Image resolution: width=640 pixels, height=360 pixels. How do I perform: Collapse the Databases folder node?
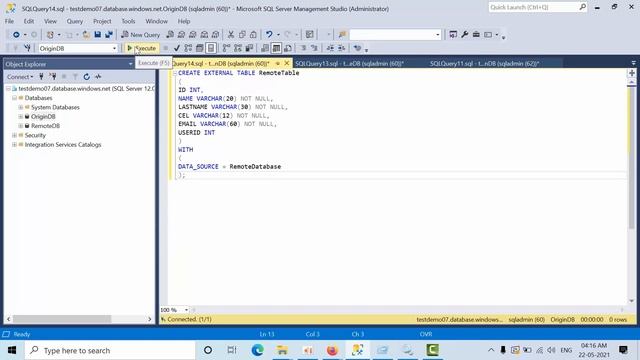14,98
